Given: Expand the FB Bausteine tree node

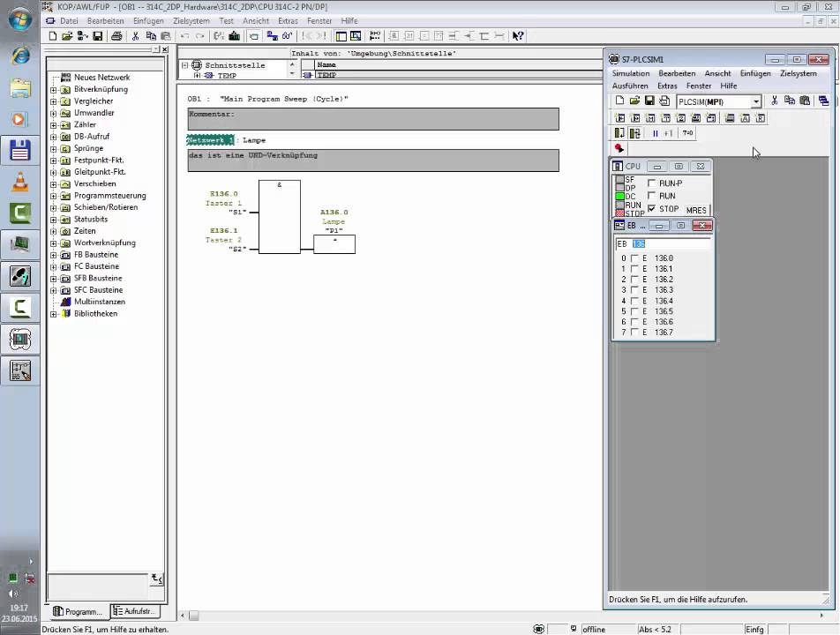Looking at the screenshot, I should (x=54, y=255).
